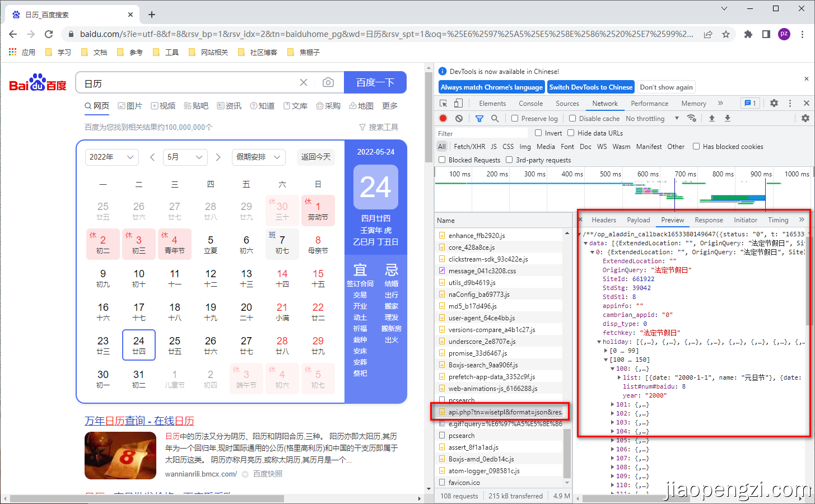The image size is (815, 504).
Task: Open the Chrome profile avatar
Action: (x=784, y=34)
